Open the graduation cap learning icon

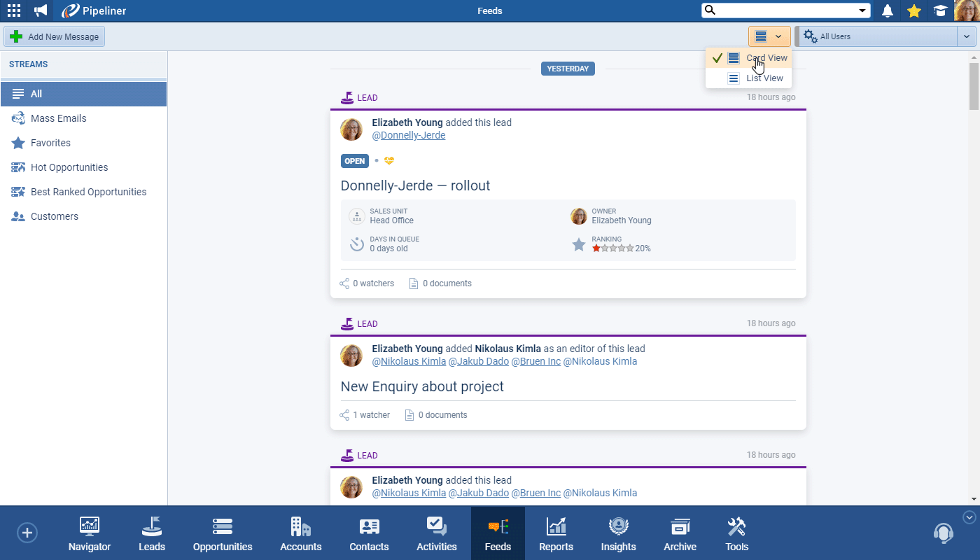pyautogui.click(x=940, y=10)
